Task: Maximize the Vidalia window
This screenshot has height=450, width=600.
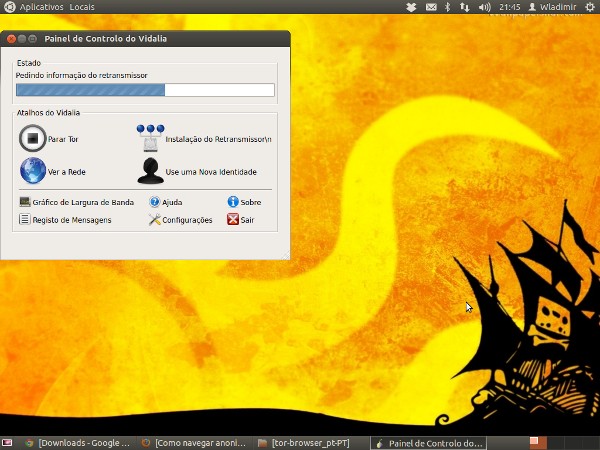Action: pos(33,39)
